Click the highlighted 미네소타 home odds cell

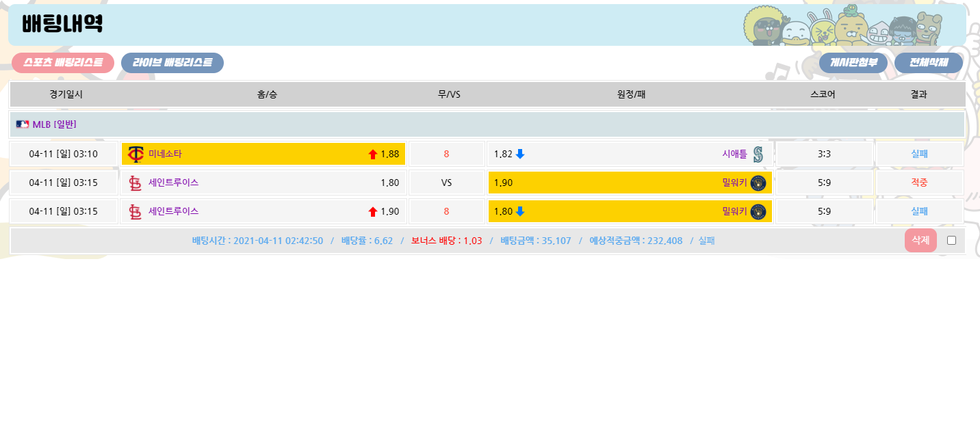[x=263, y=154]
